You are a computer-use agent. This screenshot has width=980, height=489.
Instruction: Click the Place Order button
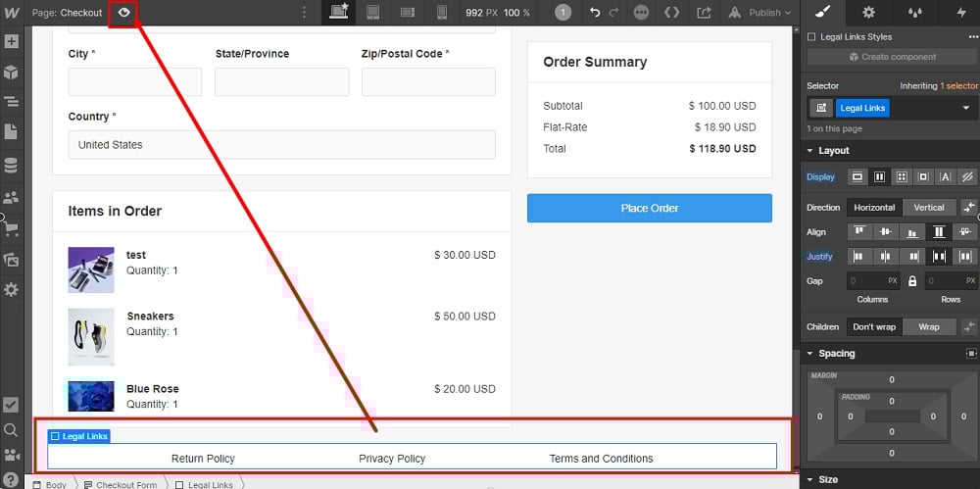point(650,208)
